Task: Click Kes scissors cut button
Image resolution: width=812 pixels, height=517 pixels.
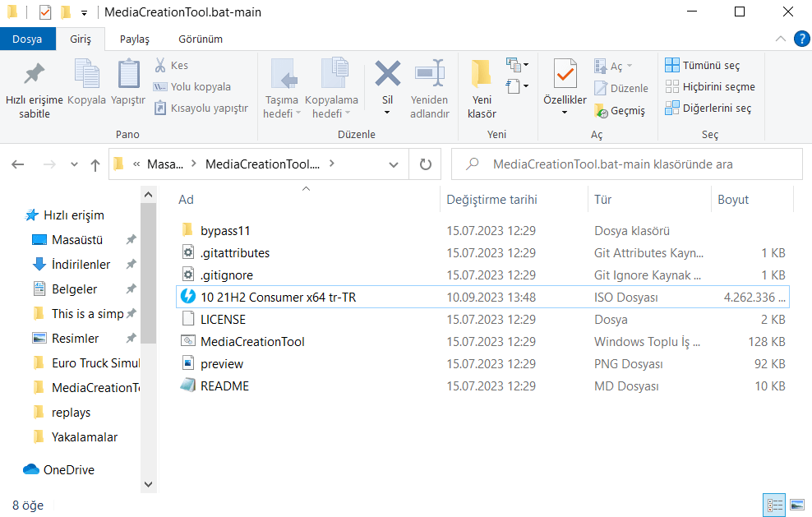Action: (172, 65)
